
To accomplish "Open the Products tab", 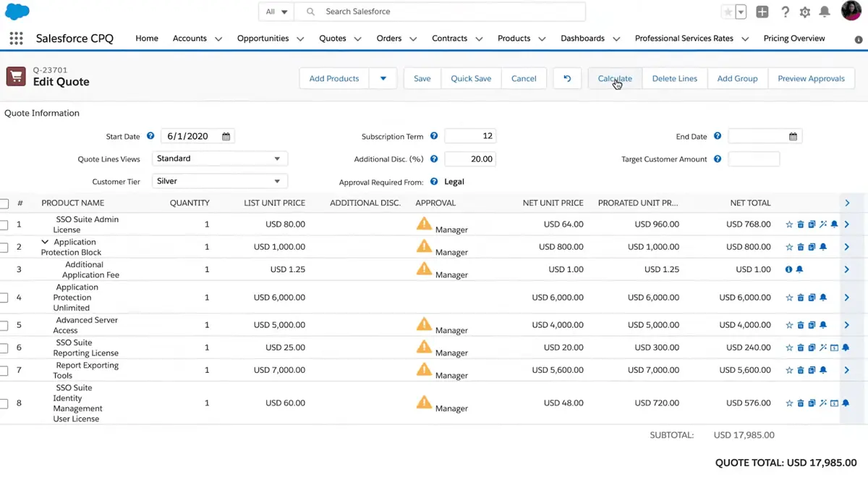I will pyautogui.click(x=514, y=38).
